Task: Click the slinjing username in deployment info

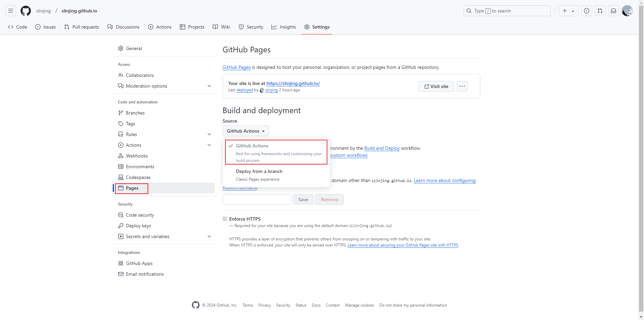Action: [271, 90]
